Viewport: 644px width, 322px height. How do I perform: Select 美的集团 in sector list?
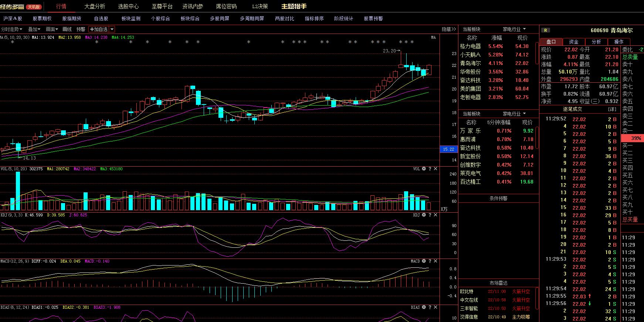[x=470, y=89]
